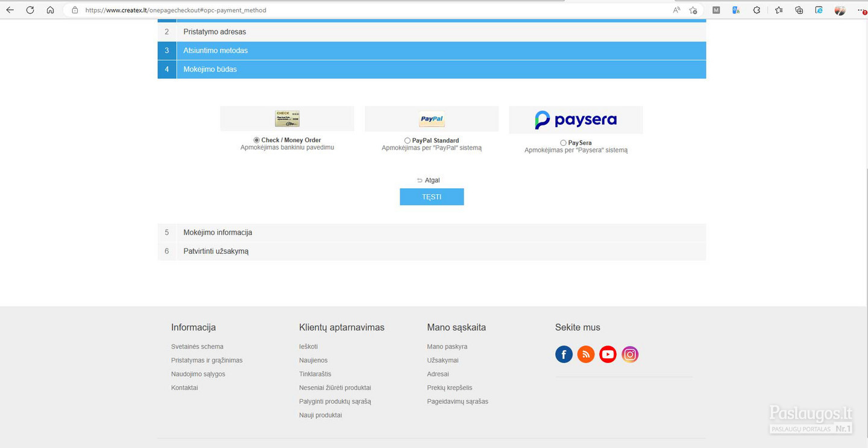Image resolution: width=868 pixels, height=448 pixels.
Task: Click the Apmokėjimas per "PayPal" sistemą text
Action: [432, 148]
